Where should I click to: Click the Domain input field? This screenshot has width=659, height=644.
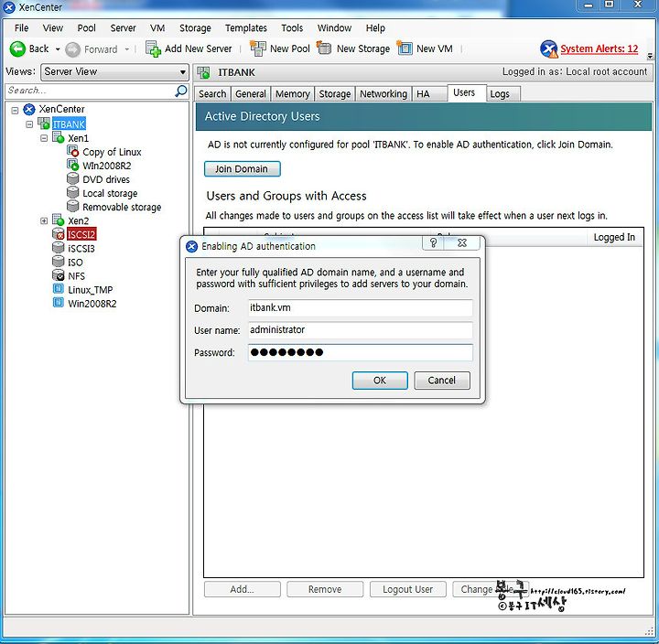click(x=361, y=308)
